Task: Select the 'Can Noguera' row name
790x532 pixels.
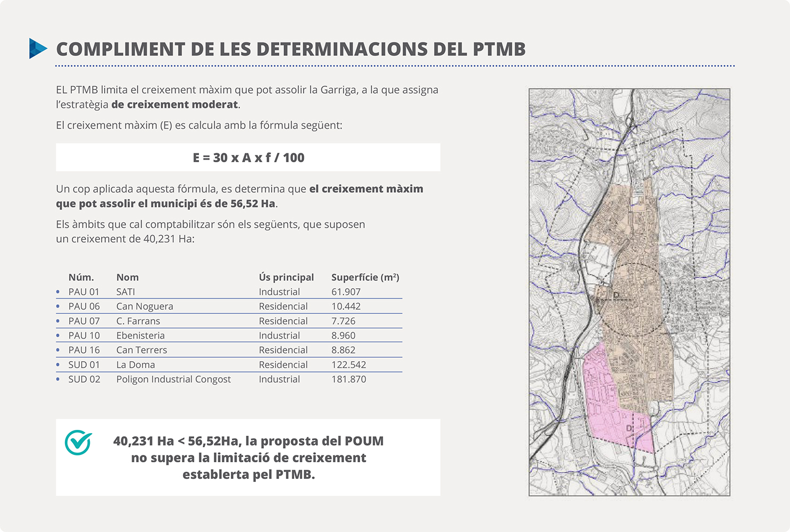Action: (x=145, y=306)
